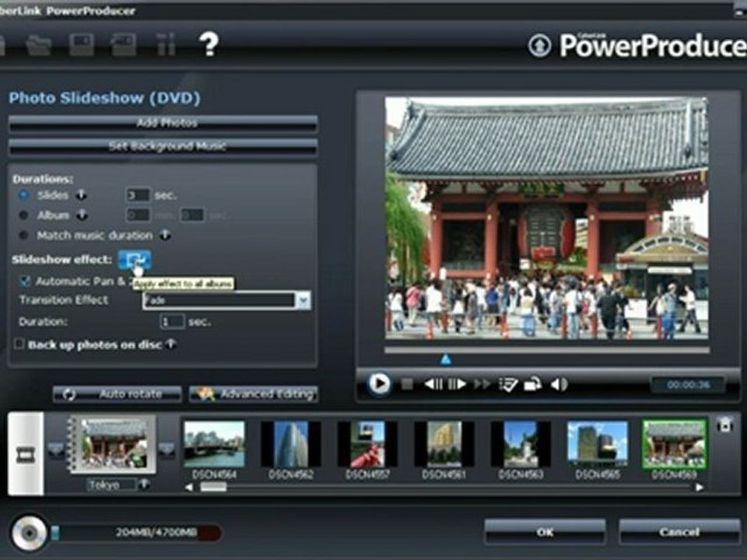Select the Tokyo album cover thumbnail

114,444
